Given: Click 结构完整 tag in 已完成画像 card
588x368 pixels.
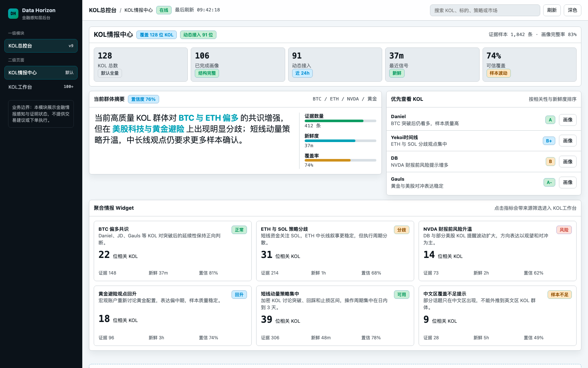Looking at the screenshot, I should pos(207,73).
